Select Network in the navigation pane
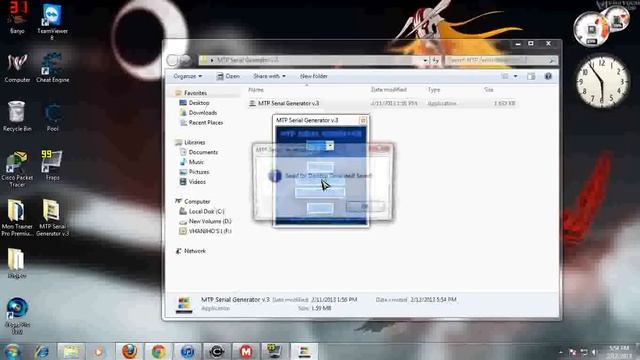Image resolution: width=640 pixels, height=360 pixels. (195, 251)
